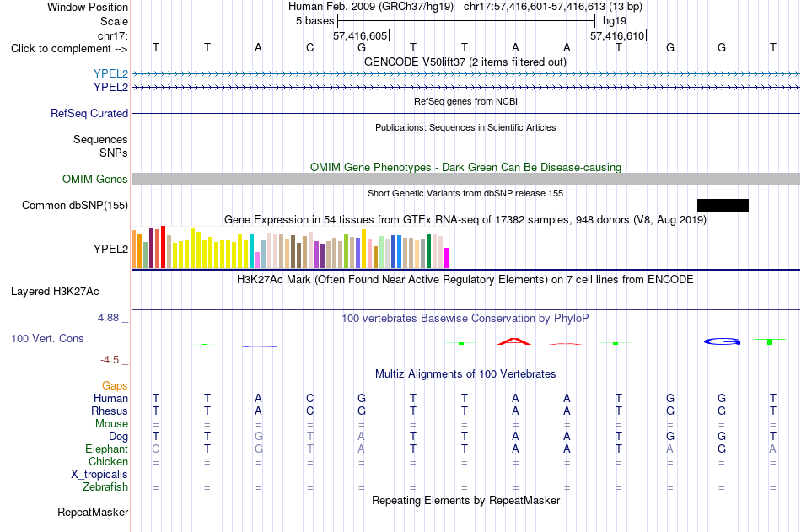Select the Rhesus species label
This screenshot has width=801, height=532.
(110, 411)
